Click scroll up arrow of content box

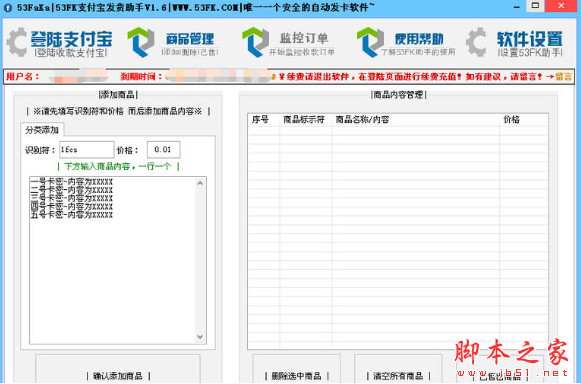pos(200,183)
